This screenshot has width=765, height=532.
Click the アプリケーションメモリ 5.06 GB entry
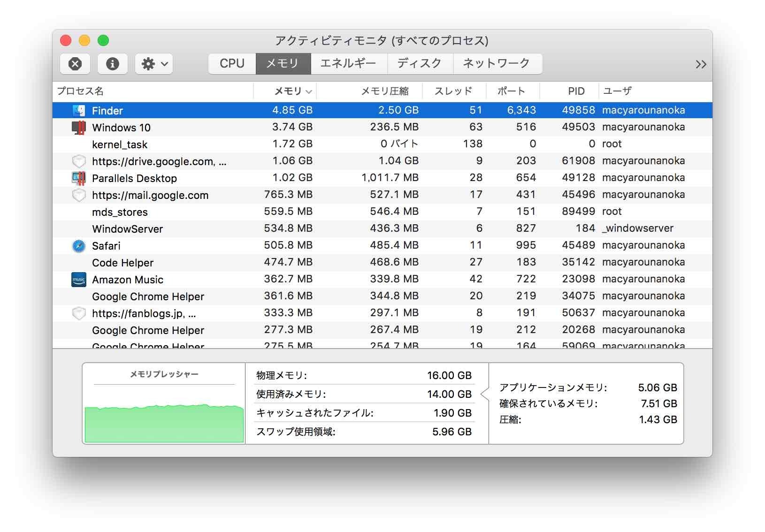click(588, 388)
